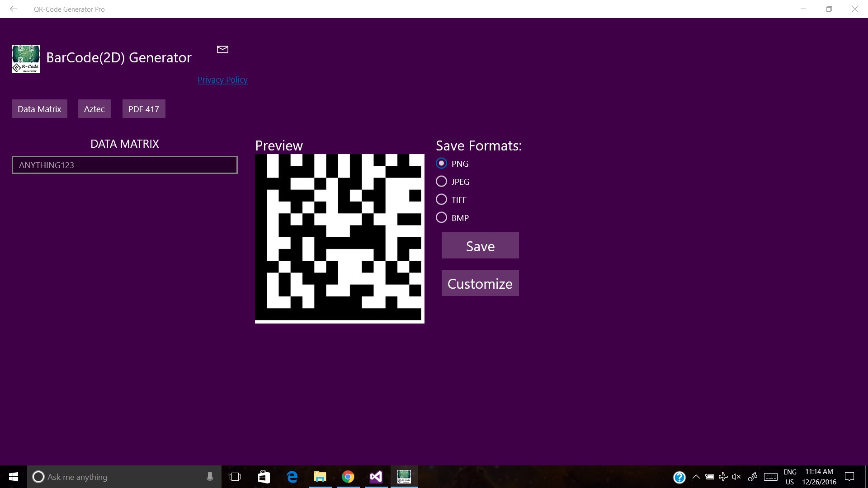Minimize the QR-Code Generator Pro window
This screenshot has width=868, height=488.
point(803,9)
